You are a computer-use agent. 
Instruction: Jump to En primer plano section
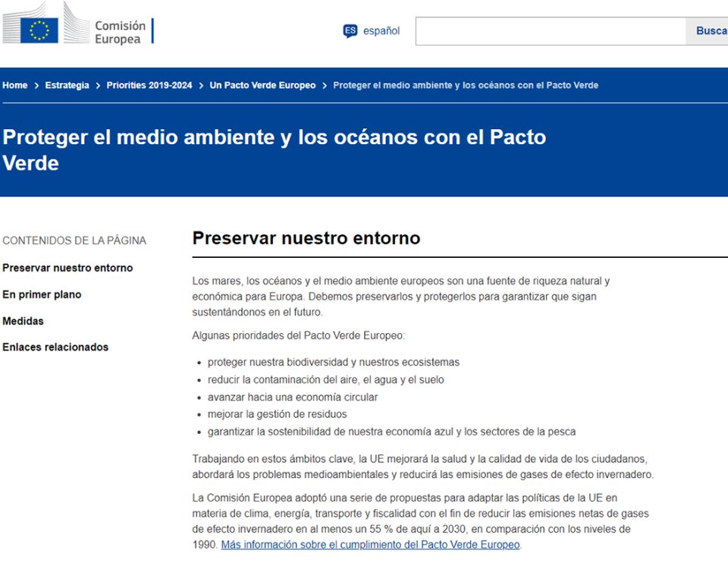(x=42, y=294)
